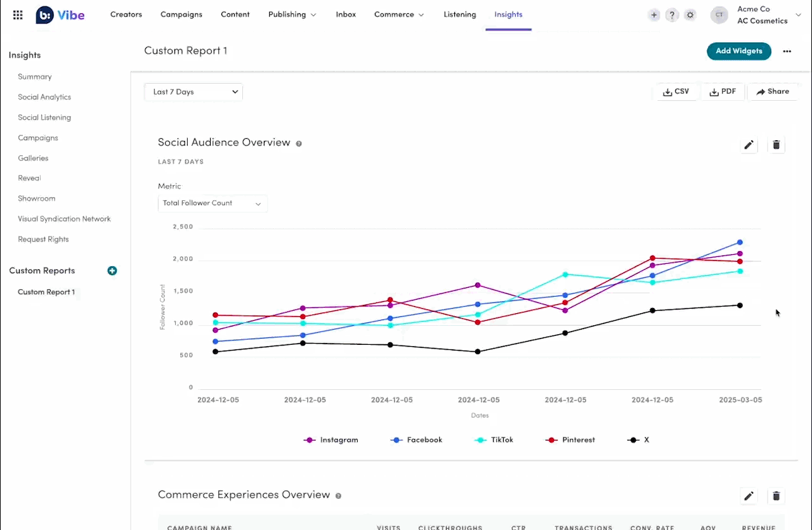Toggle the Instagram series in chart legend

coord(331,440)
